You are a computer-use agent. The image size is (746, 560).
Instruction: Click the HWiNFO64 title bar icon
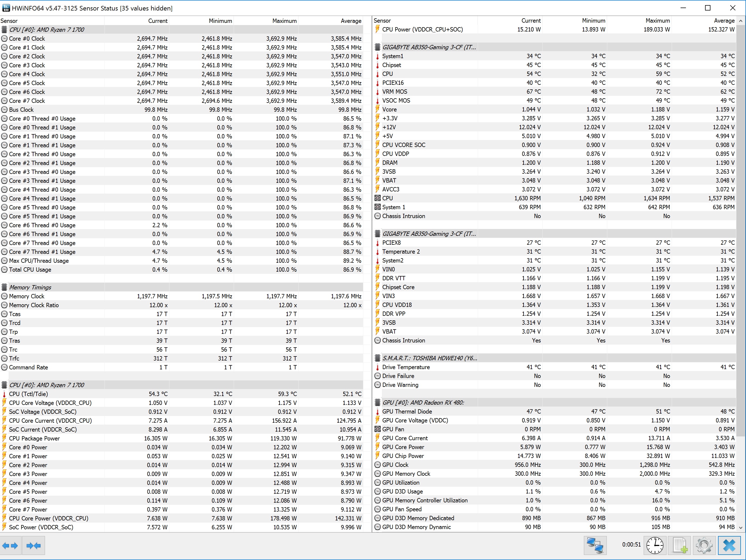tap(6, 8)
